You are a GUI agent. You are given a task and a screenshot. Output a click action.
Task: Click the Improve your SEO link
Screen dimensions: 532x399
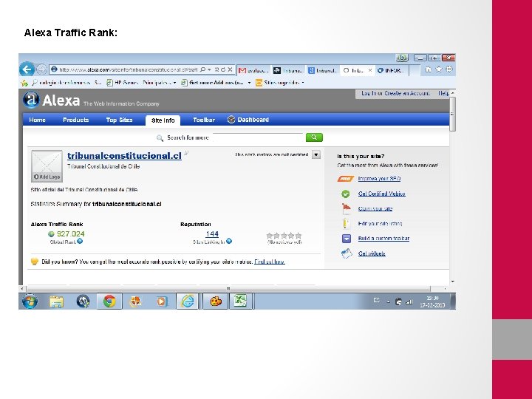tap(379, 179)
